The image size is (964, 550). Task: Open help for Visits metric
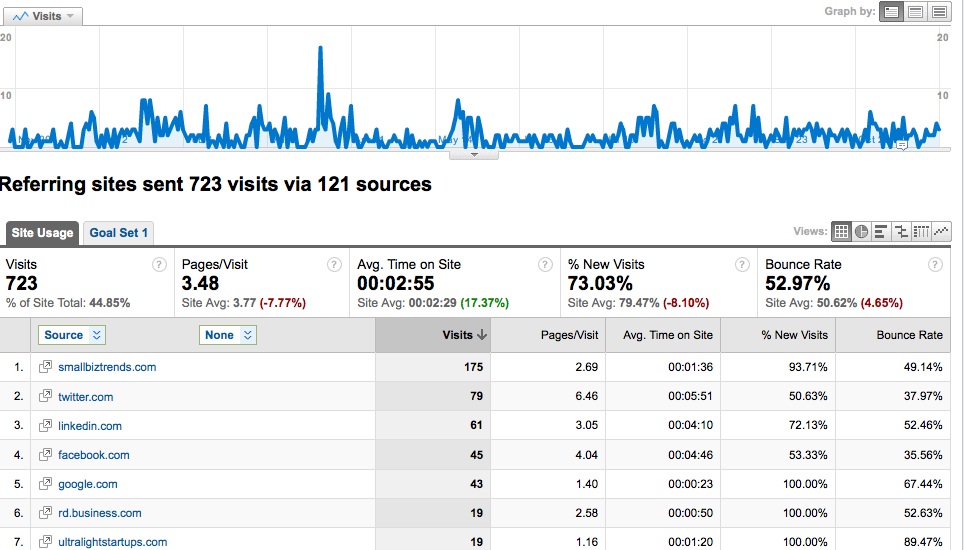coord(159,265)
